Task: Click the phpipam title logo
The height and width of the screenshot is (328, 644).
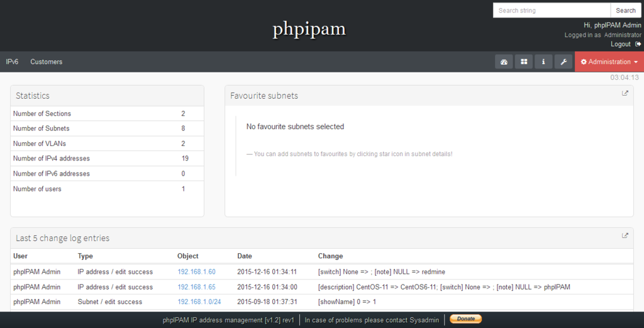Action: click(x=309, y=29)
